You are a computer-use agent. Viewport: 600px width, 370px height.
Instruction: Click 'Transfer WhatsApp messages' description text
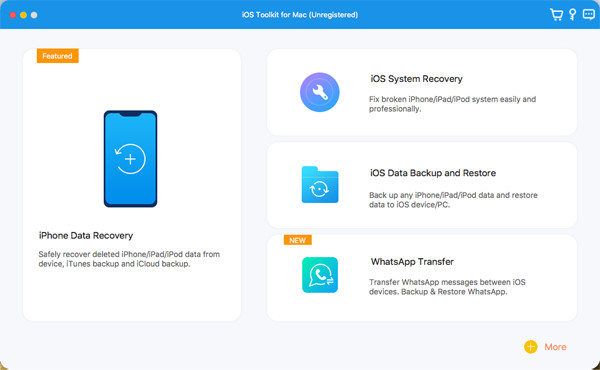[x=447, y=287]
